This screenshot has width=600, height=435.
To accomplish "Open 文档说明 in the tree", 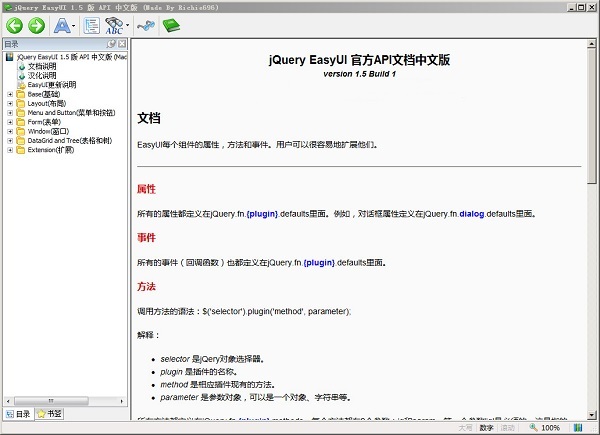I will point(42,66).
